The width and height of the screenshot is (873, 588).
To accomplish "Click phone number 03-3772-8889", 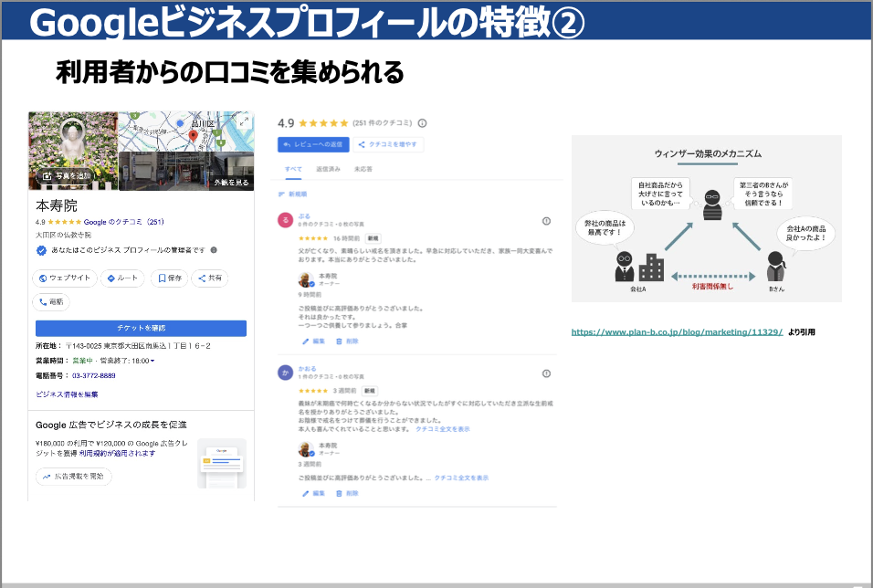I will (93, 376).
